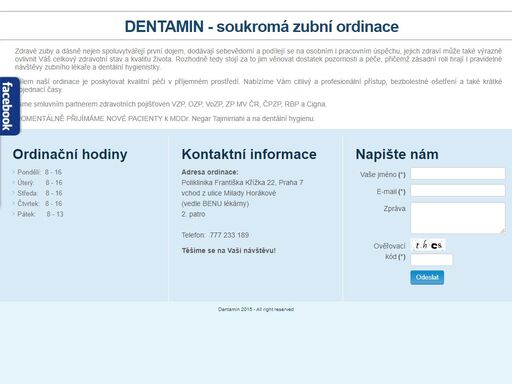Click the Dentamin 2015 copyright footer

tap(256, 309)
